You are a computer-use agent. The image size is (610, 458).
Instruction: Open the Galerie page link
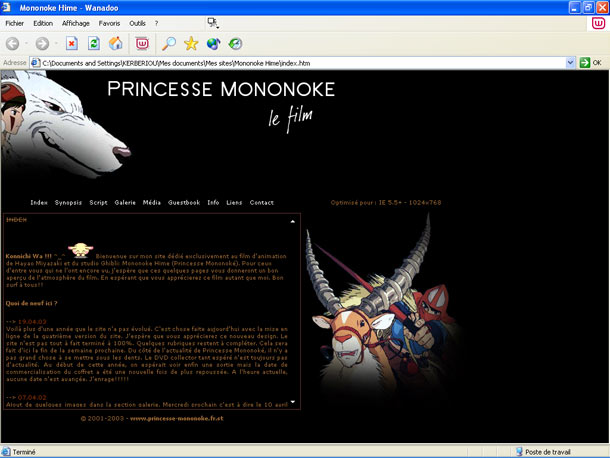[x=125, y=202]
